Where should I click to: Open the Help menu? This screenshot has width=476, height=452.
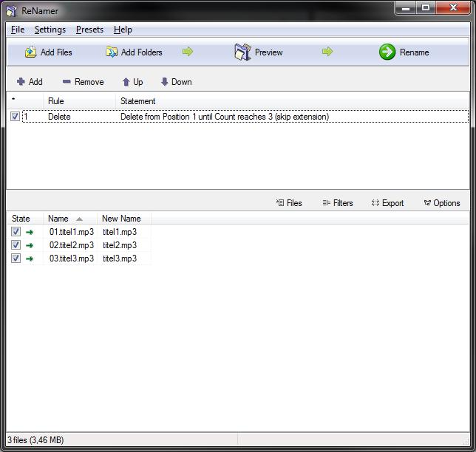click(123, 30)
